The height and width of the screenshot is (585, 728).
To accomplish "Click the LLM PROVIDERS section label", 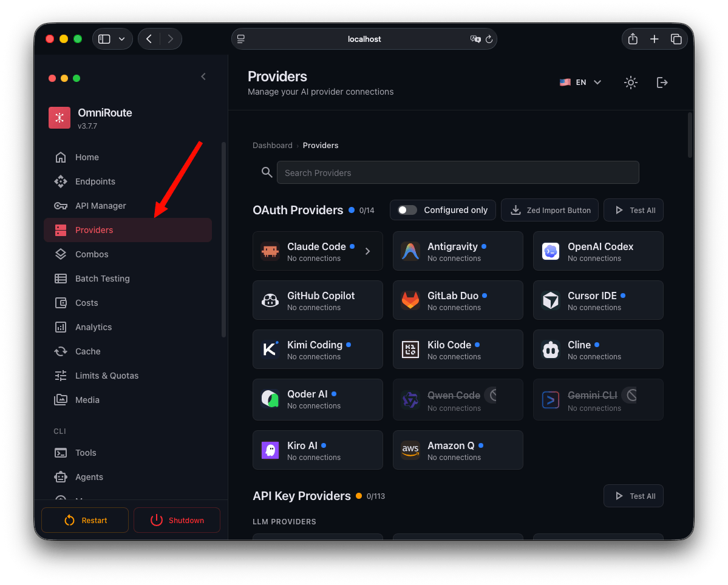I will point(284,522).
